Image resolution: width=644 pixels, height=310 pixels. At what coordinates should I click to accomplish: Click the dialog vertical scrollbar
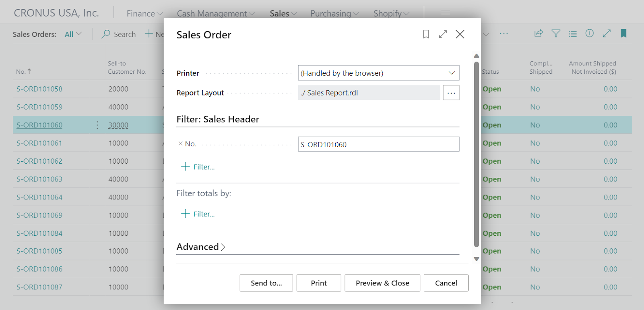pos(476,153)
